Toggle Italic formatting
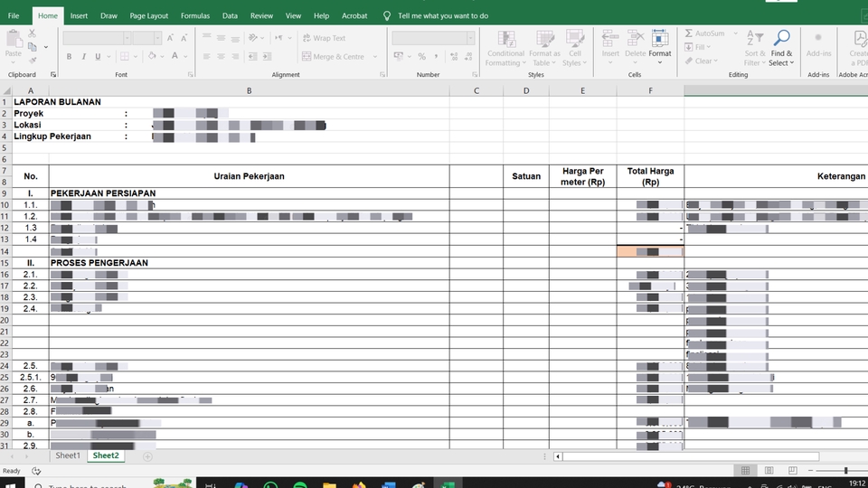Viewport: 868px width, 488px height. click(83, 57)
